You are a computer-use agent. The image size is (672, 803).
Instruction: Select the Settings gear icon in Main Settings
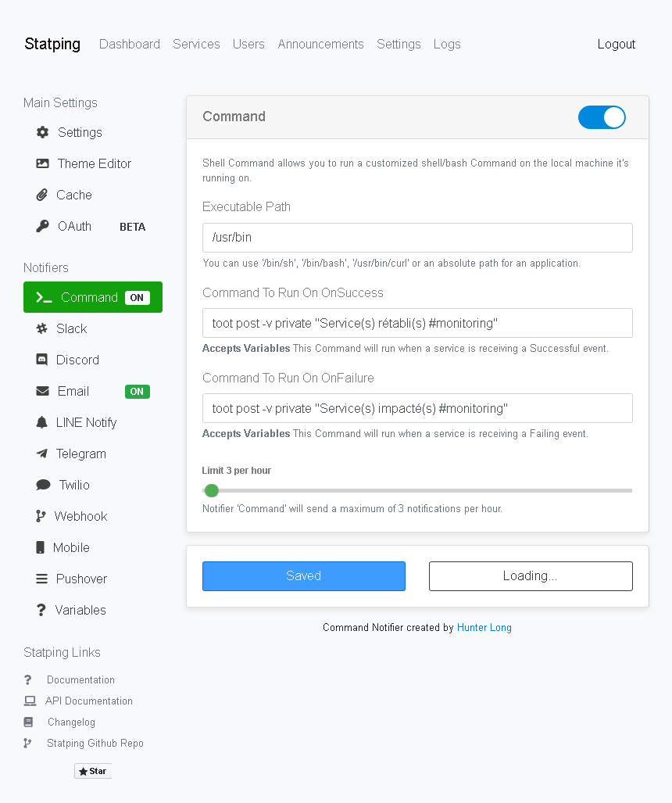pos(42,132)
